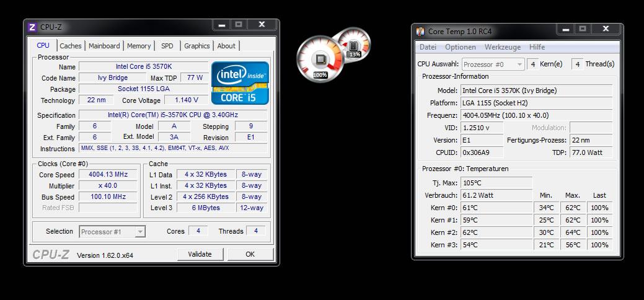The height and width of the screenshot is (300, 644).
Task: Click the Level 3 cache value 6 MBytes
Action: (205, 208)
